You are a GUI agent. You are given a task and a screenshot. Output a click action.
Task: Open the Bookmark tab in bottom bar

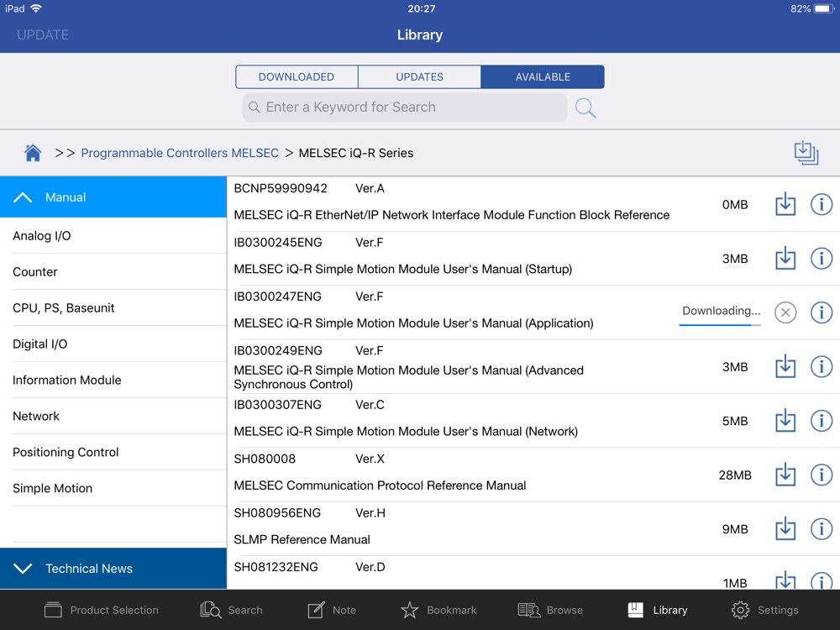[x=438, y=610]
